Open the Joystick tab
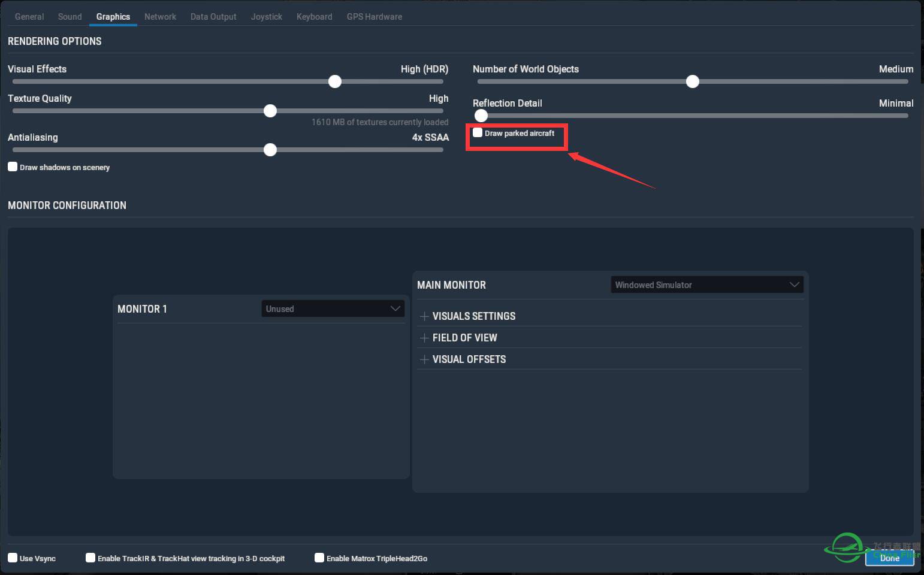The width and height of the screenshot is (924, 575). coord(266,17)
